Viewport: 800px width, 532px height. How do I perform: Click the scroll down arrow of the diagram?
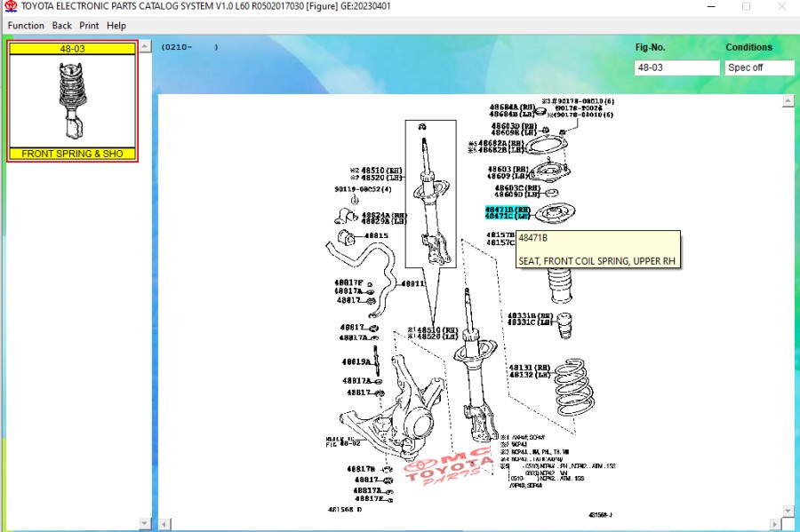(x=788, y=511)
